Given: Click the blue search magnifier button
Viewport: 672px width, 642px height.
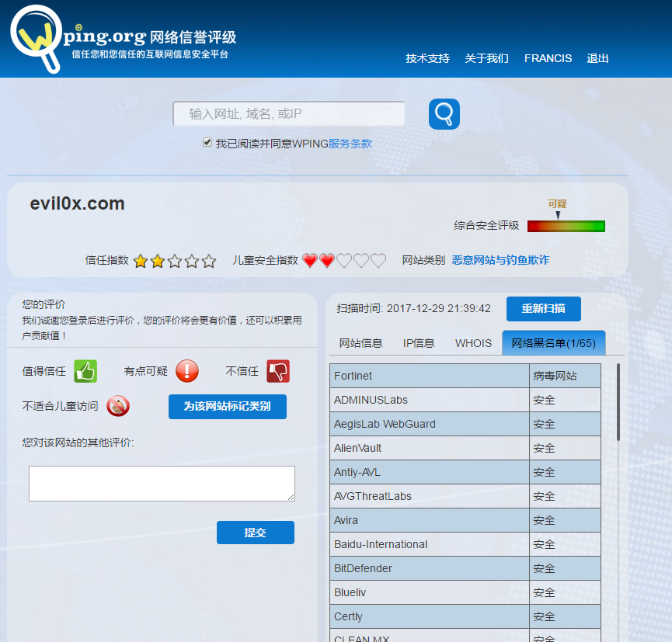Looking at the screenshot, I should point(444,114).
